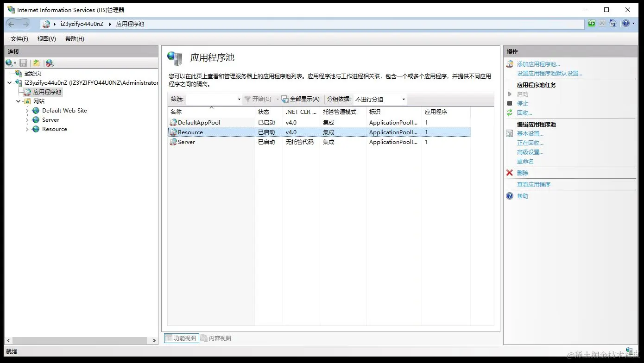
Task: Sort by the 应用程序 column header
Action: click(x=446, y=112)
